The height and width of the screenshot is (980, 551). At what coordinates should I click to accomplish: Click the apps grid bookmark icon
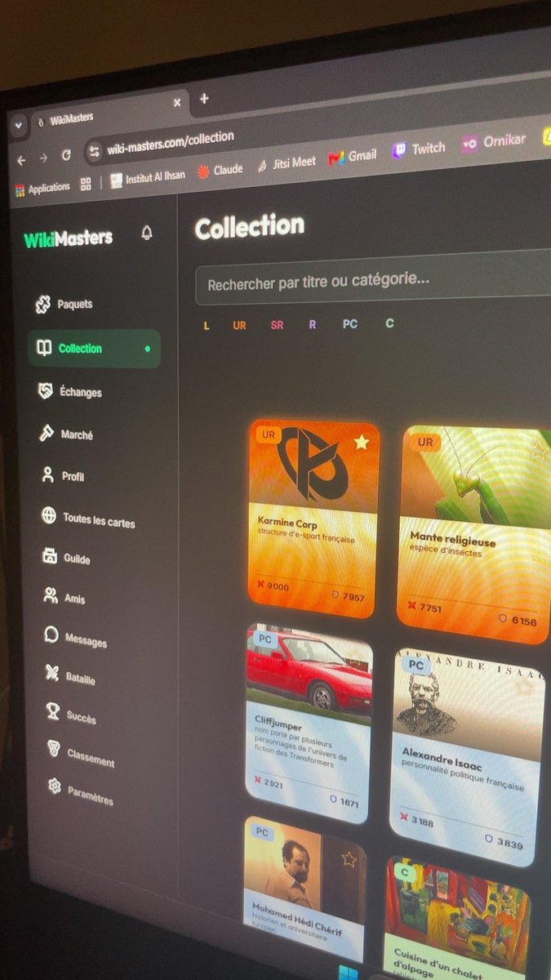point(86,185)
